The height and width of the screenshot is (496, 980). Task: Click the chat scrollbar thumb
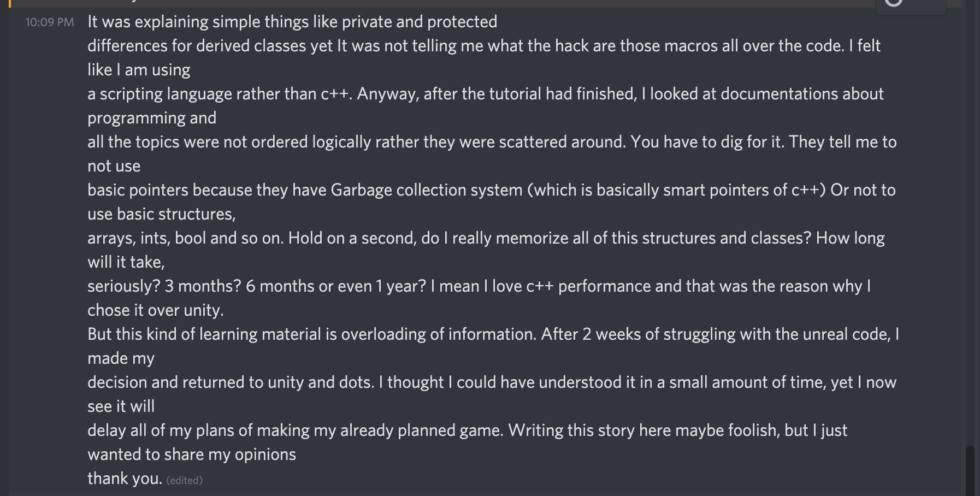click(970, 471)
